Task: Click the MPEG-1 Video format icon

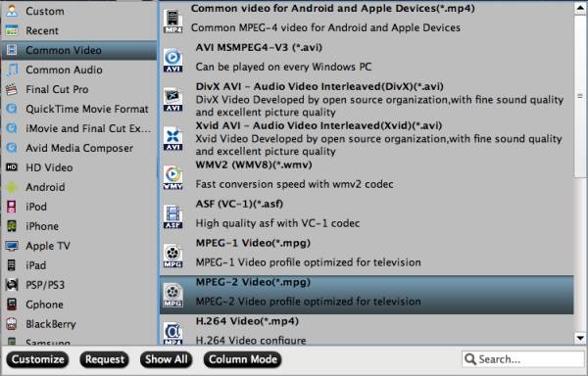Action: coord(172,256)
